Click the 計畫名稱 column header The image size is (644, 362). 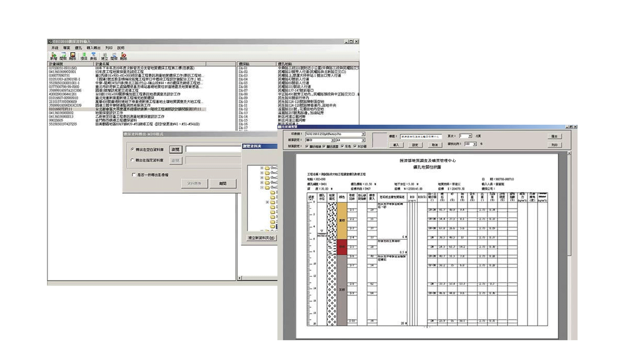coord(150,64)
